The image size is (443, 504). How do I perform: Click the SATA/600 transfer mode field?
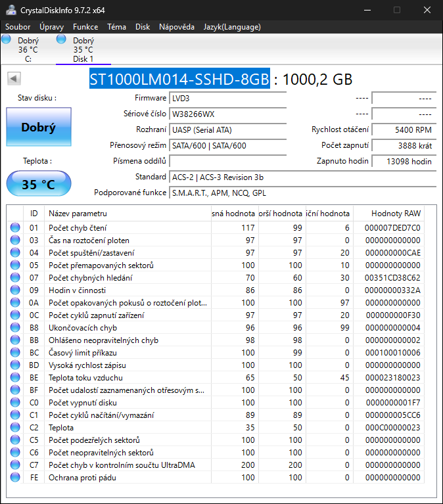coord(227,146)
